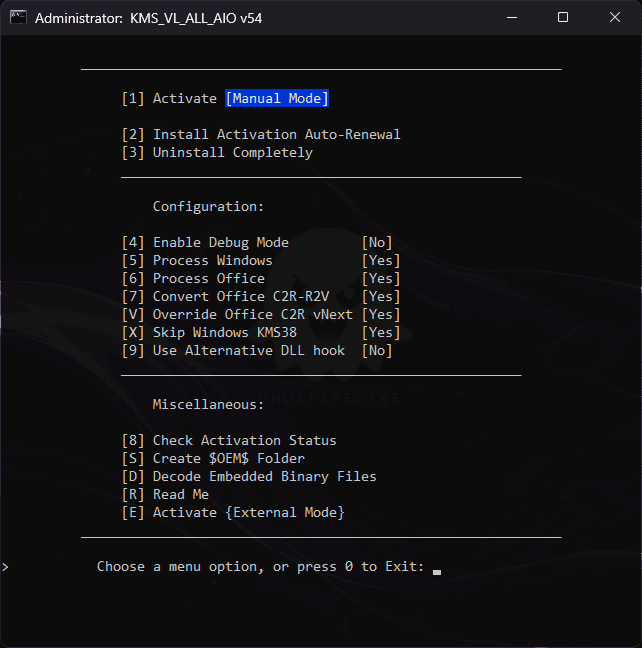Viewport: 642px width, 648px height.
Task: Click the [Yes] value beside Process Windows
Action: tap(381, 260)
